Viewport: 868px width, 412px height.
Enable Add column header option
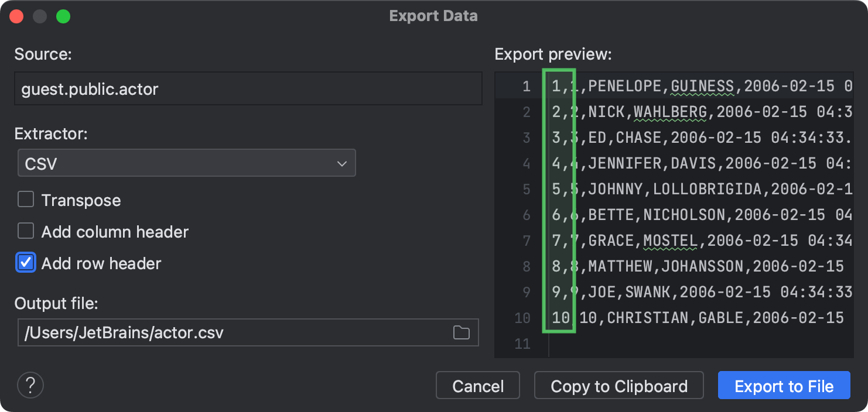coord(26,231)
